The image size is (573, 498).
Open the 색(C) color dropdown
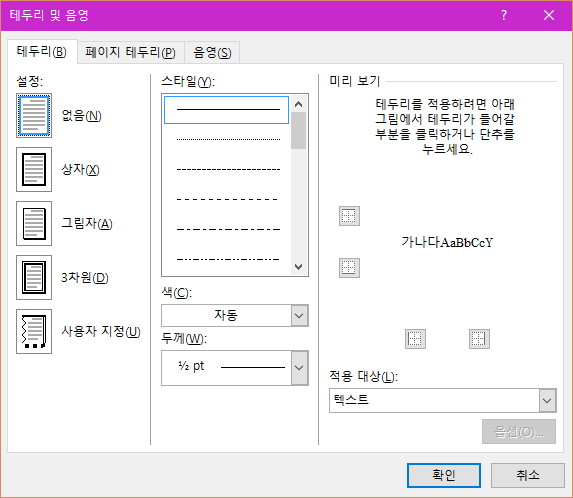pyautogui.click(x=235, y=315)
